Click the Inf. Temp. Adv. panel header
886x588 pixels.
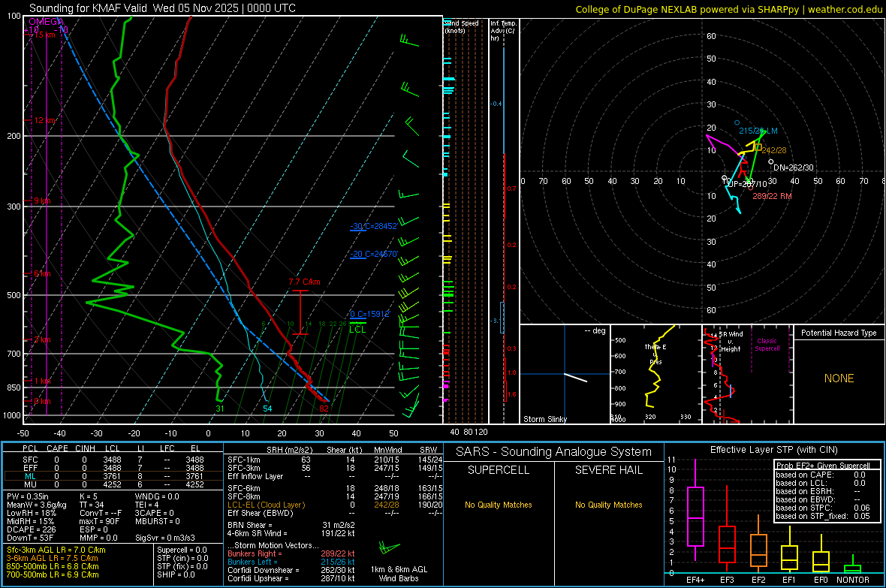pyautogui.click(x=502, y=31)
